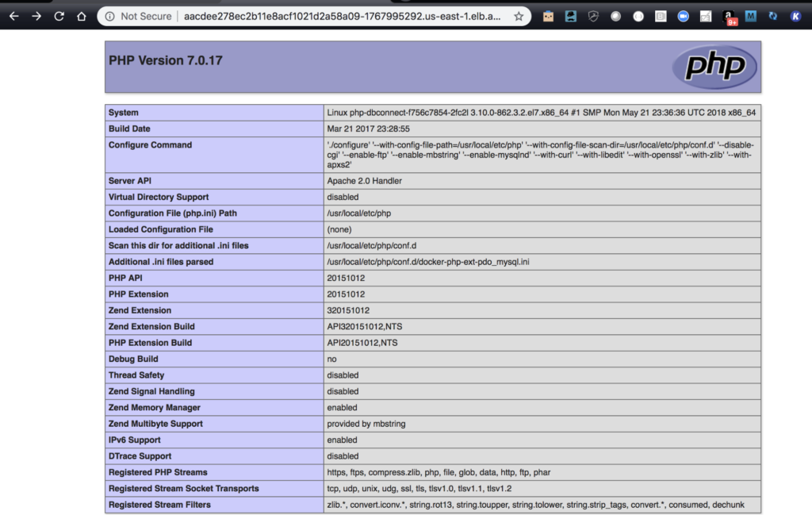Go forward with the forward arrow
This screenshot has height=515, width=812.
(x=36, y=16)
